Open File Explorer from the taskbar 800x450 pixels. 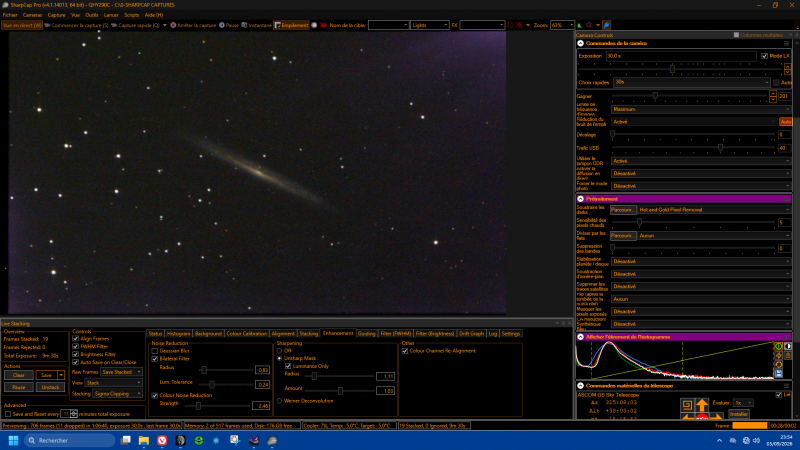coord(144,440)
